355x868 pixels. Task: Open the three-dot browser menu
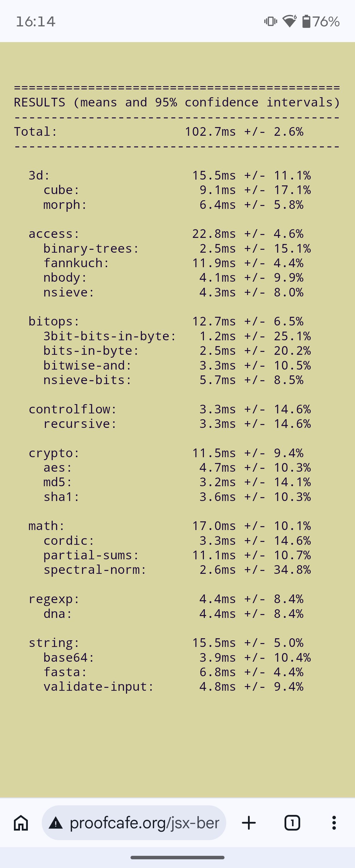pyautogui.click(x=334, y=823)
